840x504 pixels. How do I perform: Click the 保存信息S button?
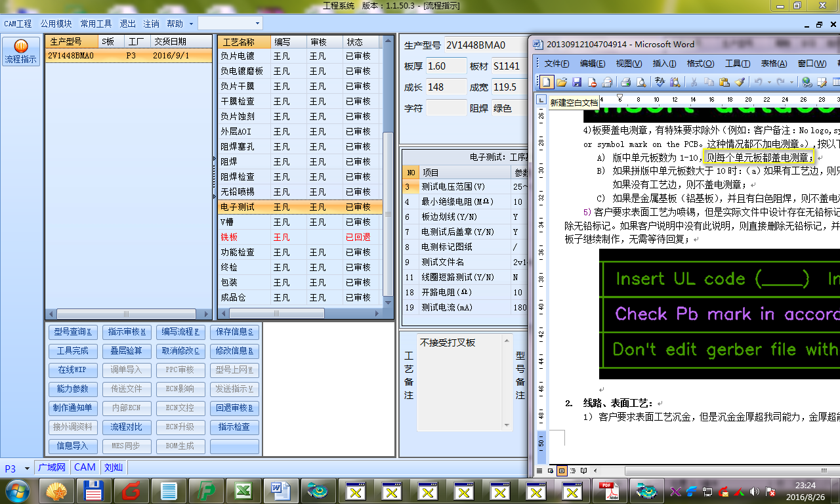click(x=235, y=332)
